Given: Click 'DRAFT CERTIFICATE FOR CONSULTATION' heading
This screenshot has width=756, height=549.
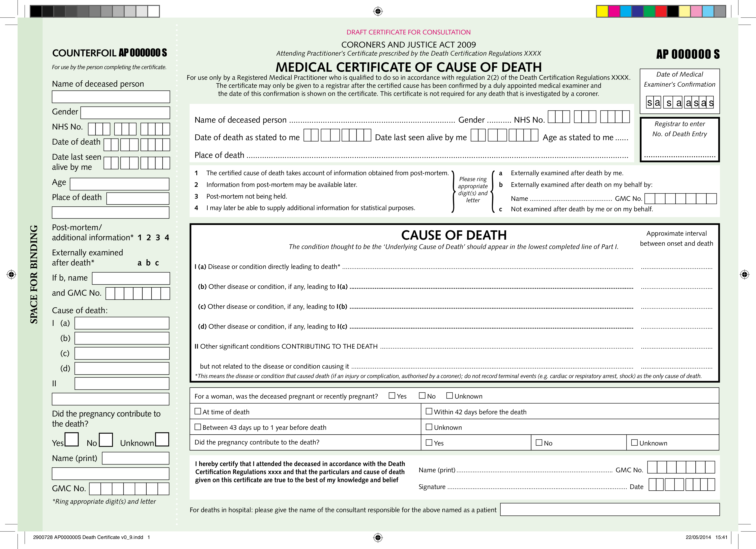Looking at the screenshot, I should point(409,32).
